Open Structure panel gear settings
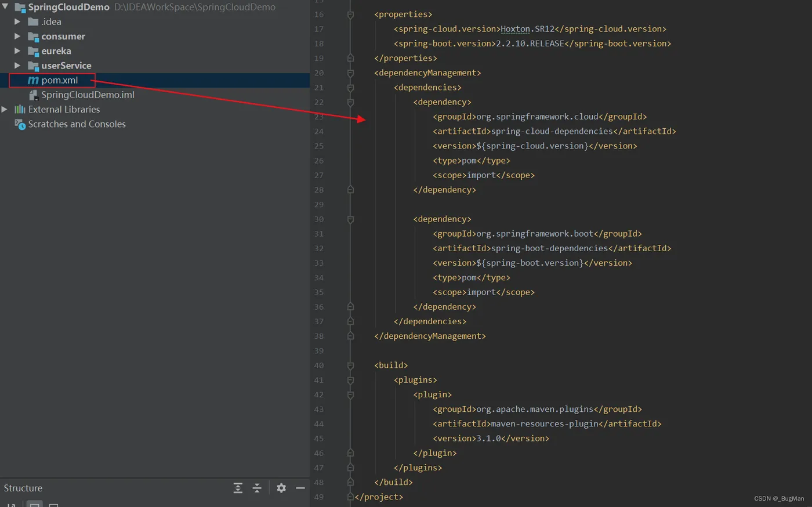 281,488
